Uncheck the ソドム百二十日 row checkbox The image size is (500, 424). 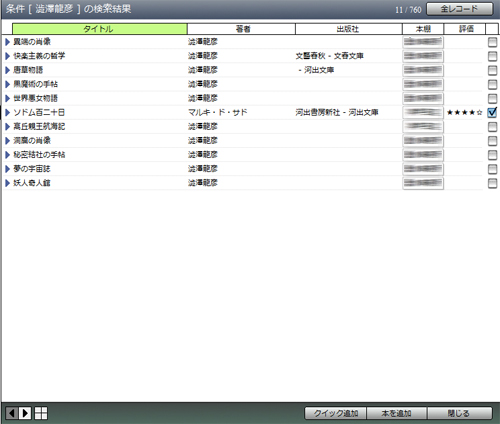(x=492, y=112)
